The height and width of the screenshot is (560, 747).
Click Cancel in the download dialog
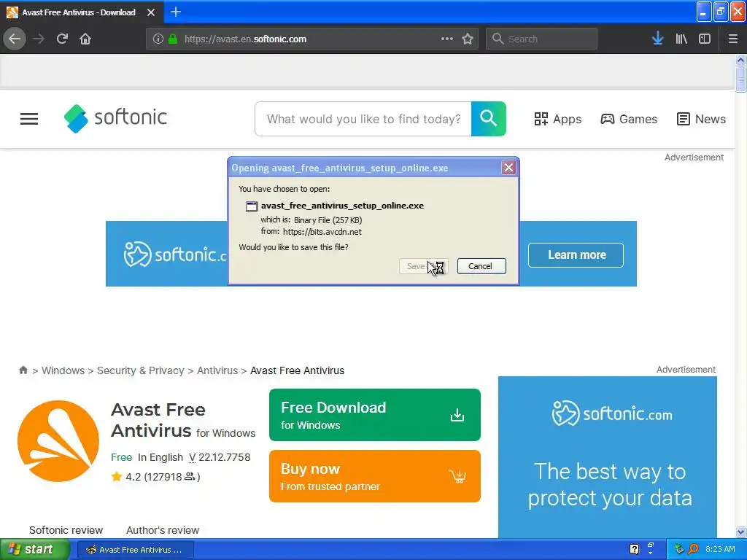(481, 266)
